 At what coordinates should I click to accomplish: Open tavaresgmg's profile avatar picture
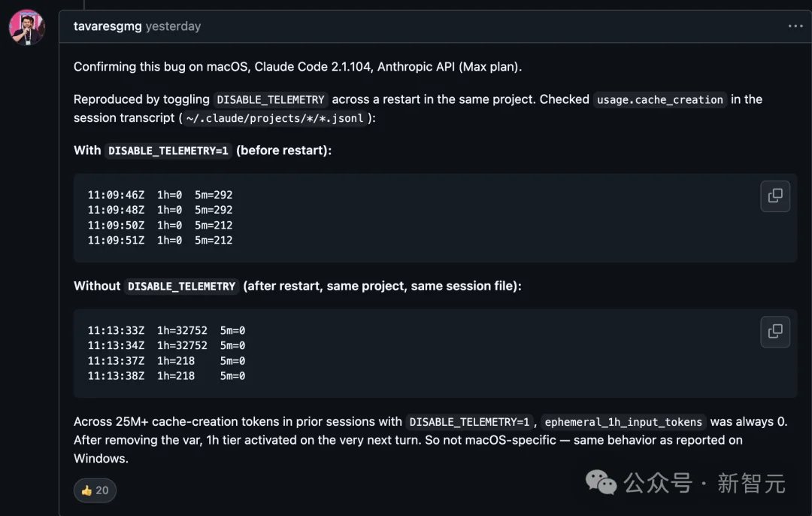coord(26,28)
